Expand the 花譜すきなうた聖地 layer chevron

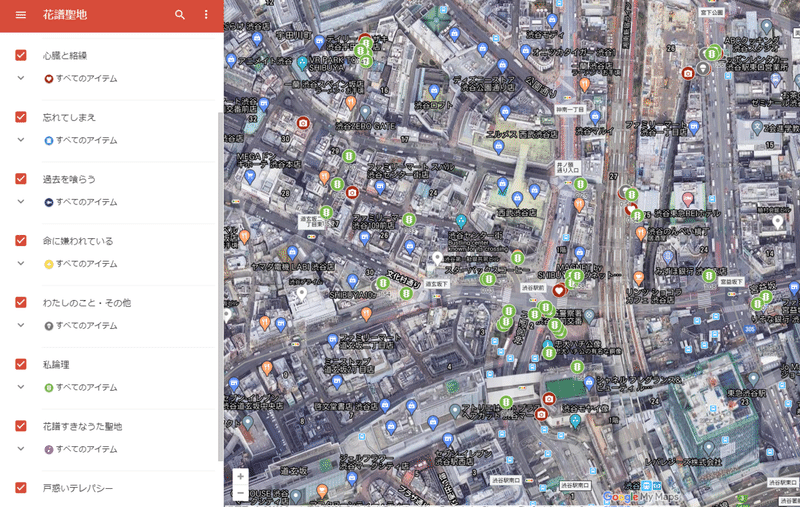tap(20, 448)
